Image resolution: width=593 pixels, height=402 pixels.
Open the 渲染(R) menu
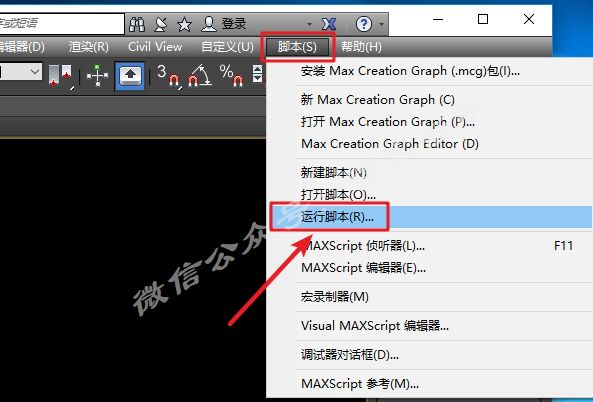point(88,47)
